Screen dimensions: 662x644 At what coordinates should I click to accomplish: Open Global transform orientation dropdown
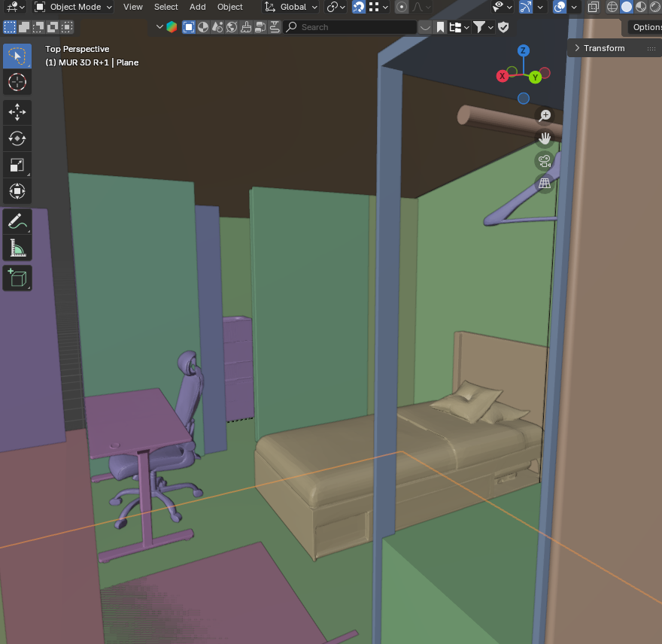(292, 7)
